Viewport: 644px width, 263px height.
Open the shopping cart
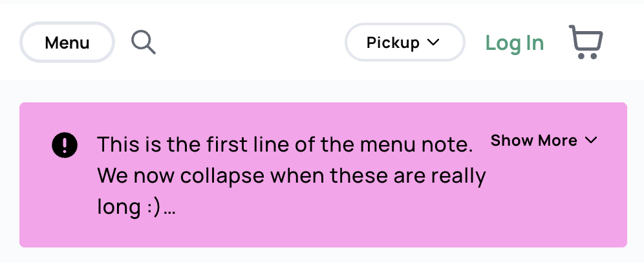click(586, 42)
